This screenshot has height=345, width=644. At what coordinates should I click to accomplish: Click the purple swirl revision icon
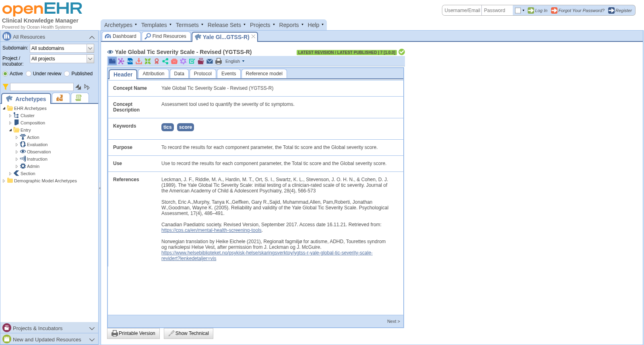pyautogui.click(x=183, y=61)
